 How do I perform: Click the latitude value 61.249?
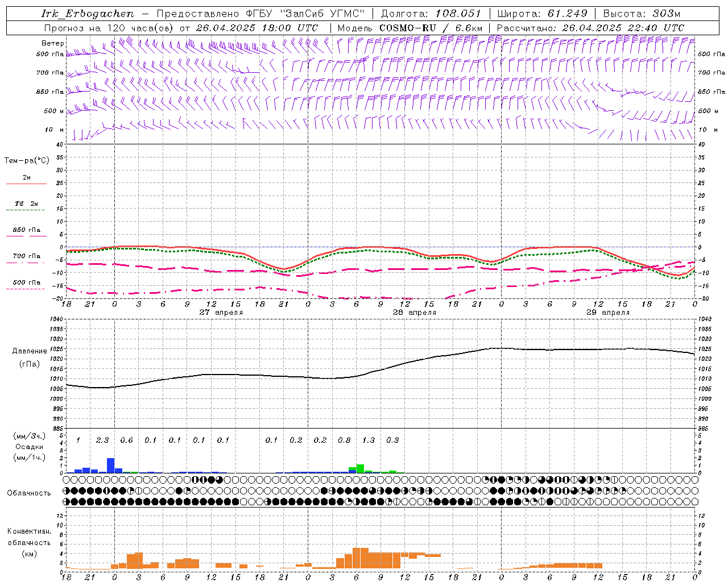(568, 14)
